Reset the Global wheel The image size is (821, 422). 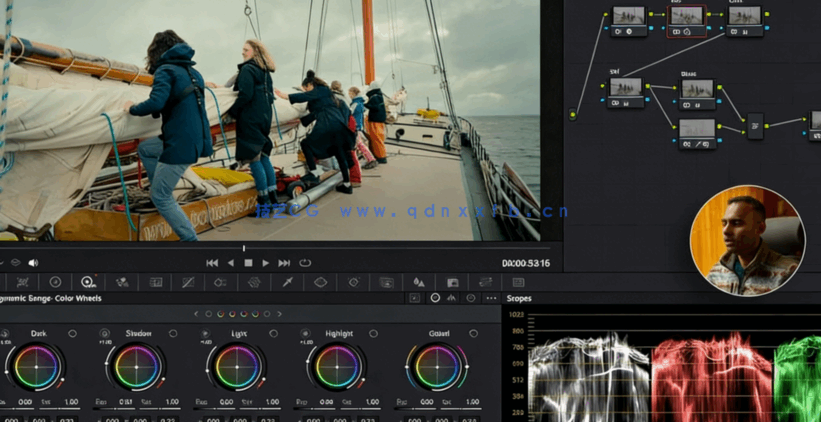473,334
